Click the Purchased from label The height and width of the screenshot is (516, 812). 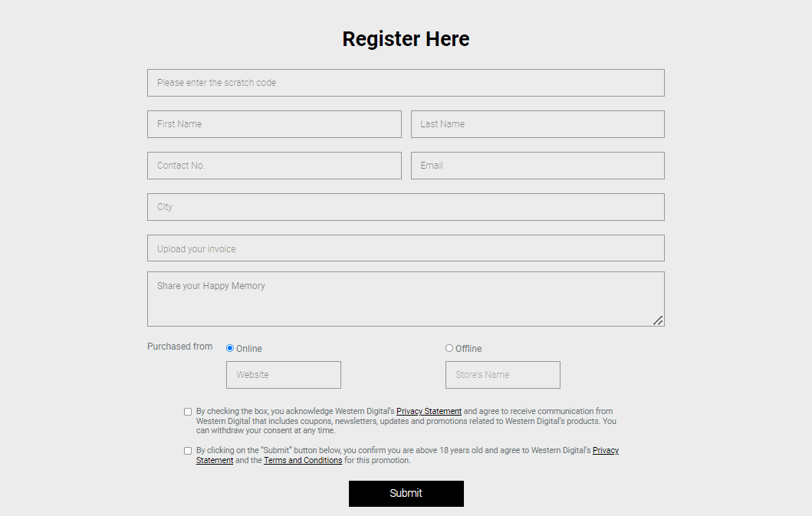point(179,347)
